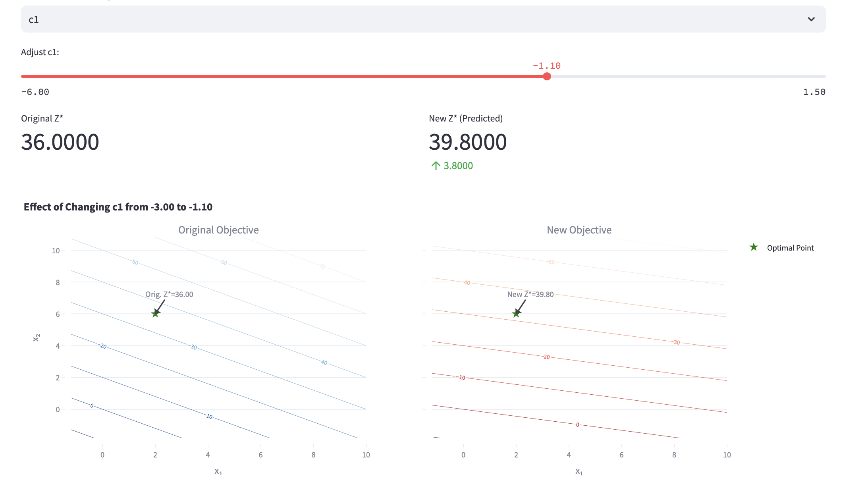Viewport: 868px width, 490px height.
Task: Click the contour label 0 in New Objective
Action: tap(577, 424)
